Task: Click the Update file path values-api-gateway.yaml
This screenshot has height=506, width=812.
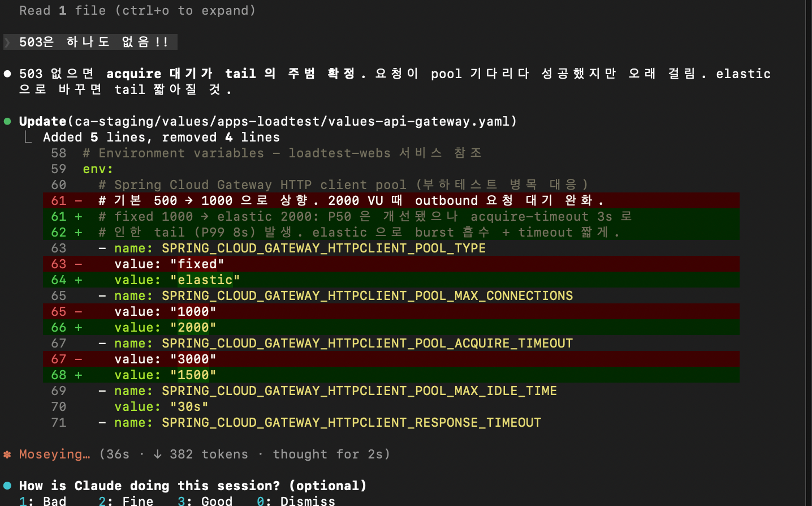Action: pos(293,121)
